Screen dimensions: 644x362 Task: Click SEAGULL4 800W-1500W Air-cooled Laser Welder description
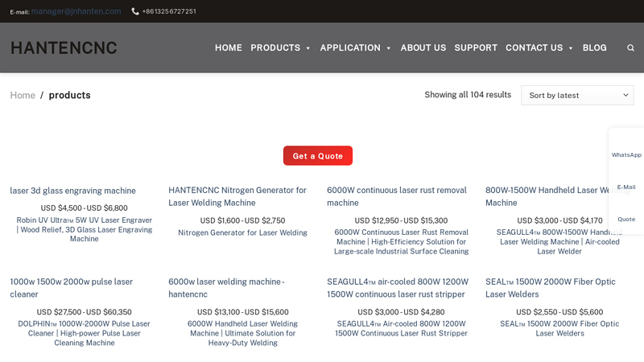coord(559,242)
